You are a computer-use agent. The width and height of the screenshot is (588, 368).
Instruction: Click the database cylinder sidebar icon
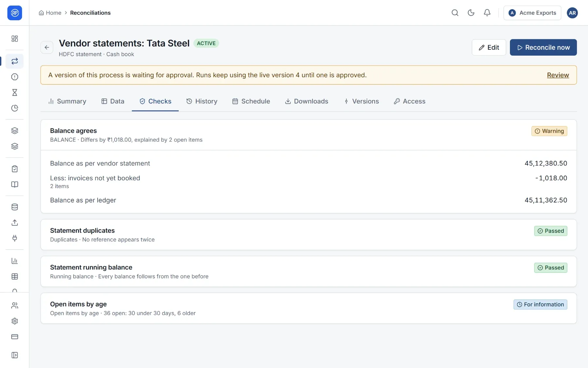pyautogui.click(x=14, y=207)
